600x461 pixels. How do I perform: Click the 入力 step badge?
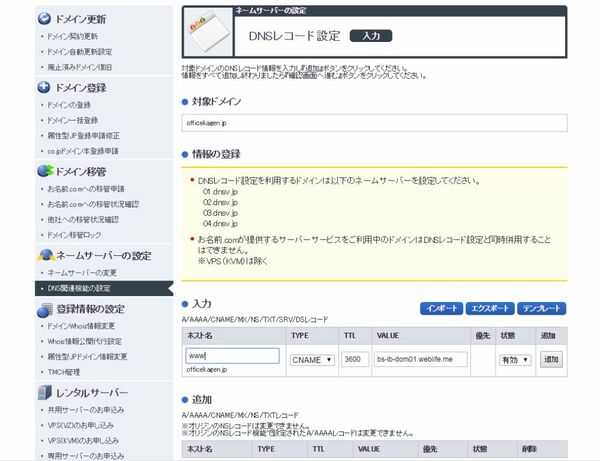371,36
